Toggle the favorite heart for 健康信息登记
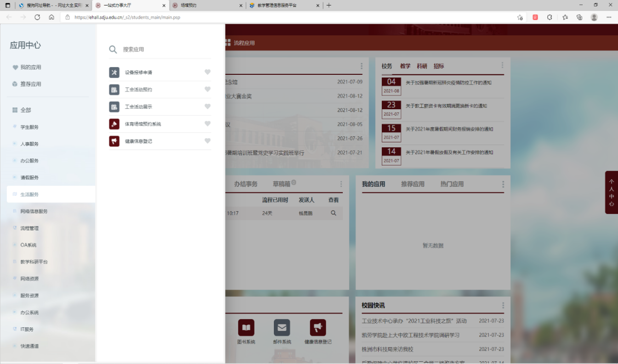 (207, 141)
